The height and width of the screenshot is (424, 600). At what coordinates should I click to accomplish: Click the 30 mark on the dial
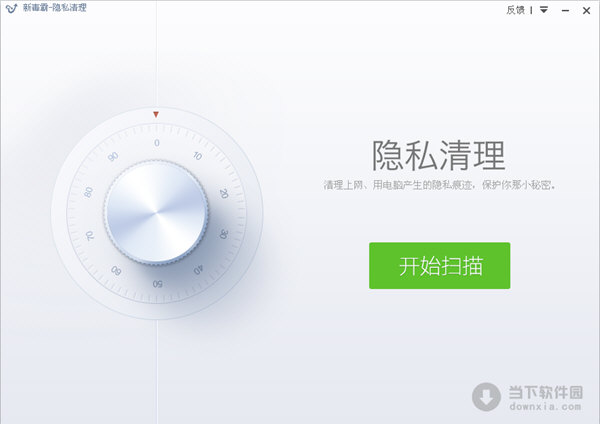(x=223, y=234)
